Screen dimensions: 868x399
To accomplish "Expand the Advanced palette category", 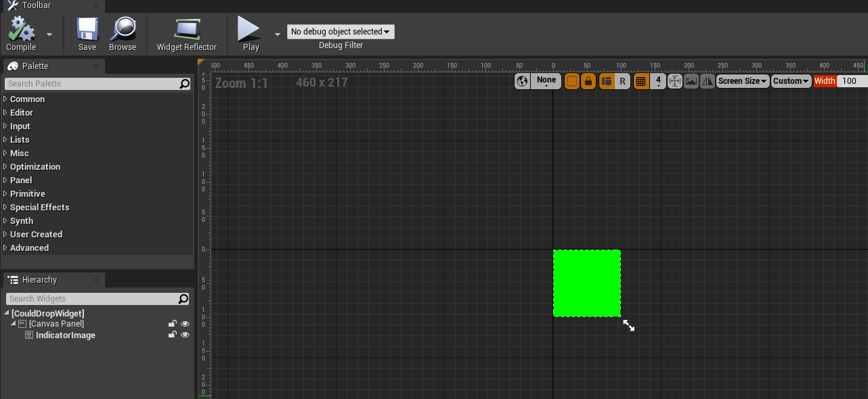I will coord(5,248).
